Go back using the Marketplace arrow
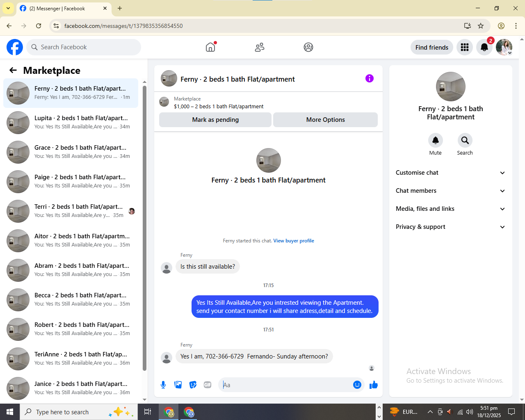The height and width of the screenshot is (420, 525). pyautogui.click(x=13, y=70)
